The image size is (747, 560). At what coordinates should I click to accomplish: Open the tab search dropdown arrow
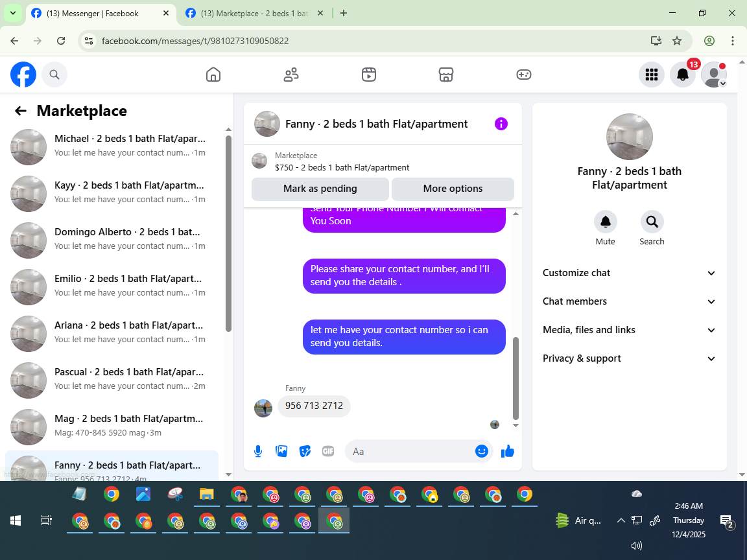(13, 14)
